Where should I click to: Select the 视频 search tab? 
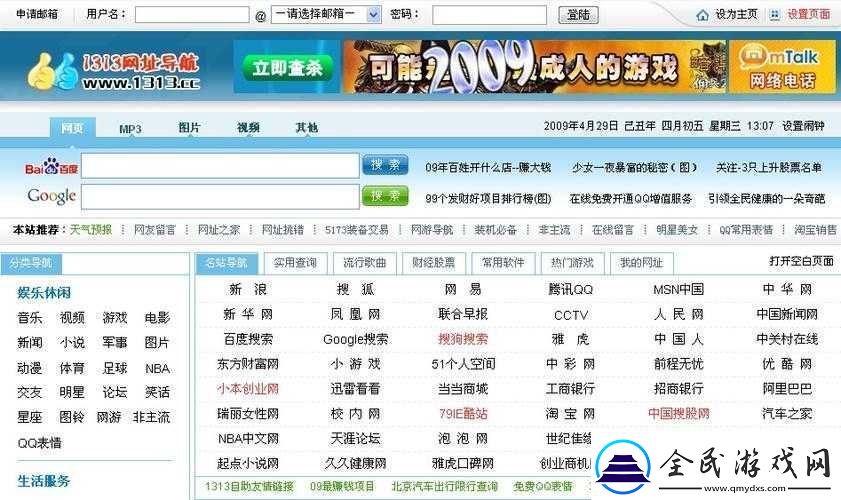pos(248,128)
